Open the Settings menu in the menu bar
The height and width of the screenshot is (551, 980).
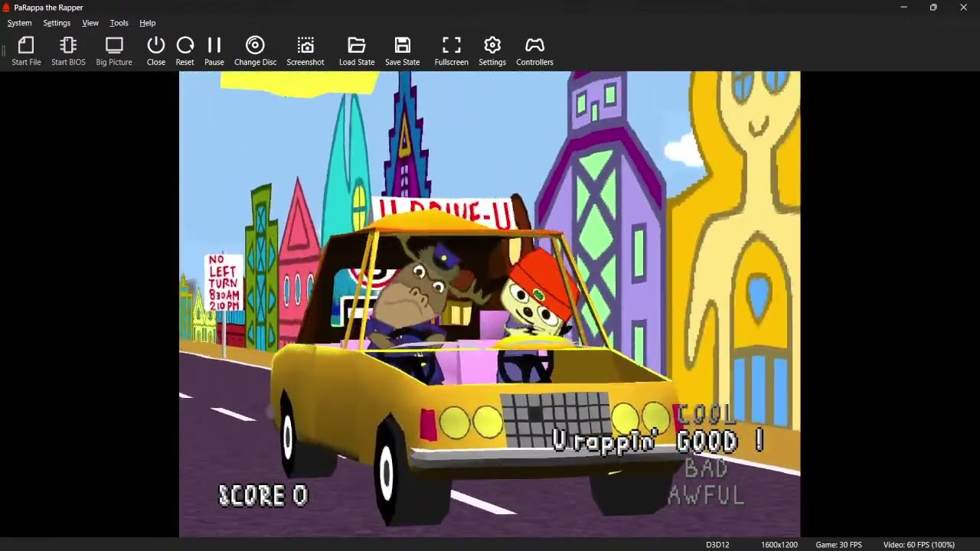(x=57, y=23)
